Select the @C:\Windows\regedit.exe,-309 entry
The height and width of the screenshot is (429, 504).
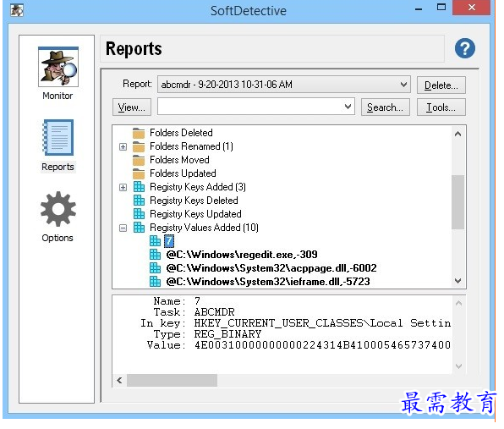242,255
